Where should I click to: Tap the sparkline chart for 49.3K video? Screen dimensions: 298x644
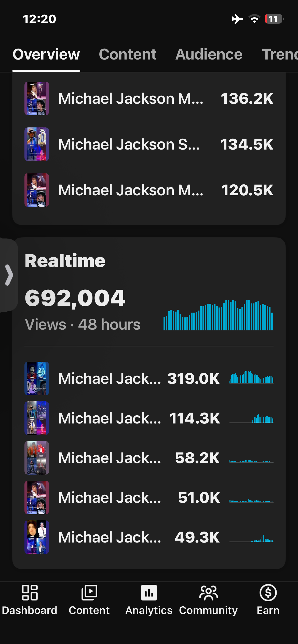point(251,538)
